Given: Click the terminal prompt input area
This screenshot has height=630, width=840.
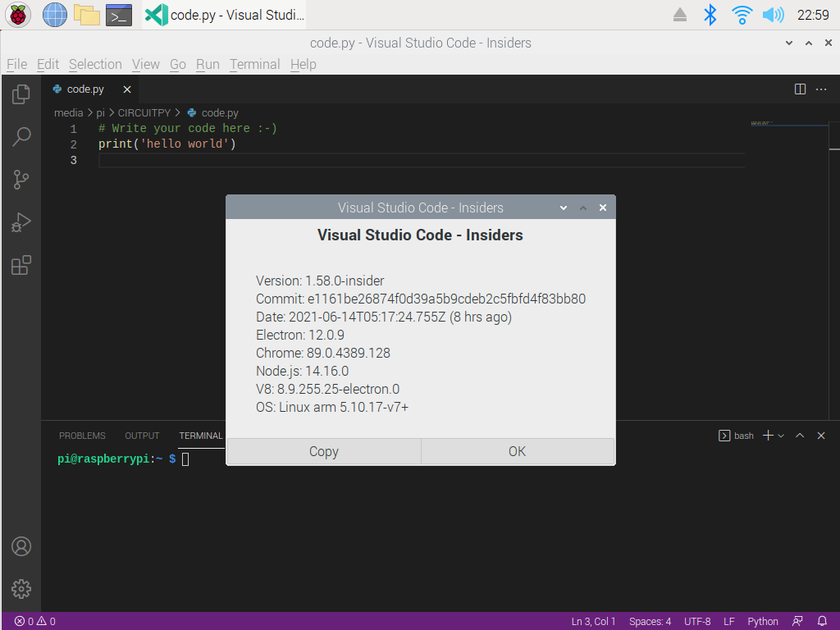Looking at the screenshot, I should click(x=185, y=459).
